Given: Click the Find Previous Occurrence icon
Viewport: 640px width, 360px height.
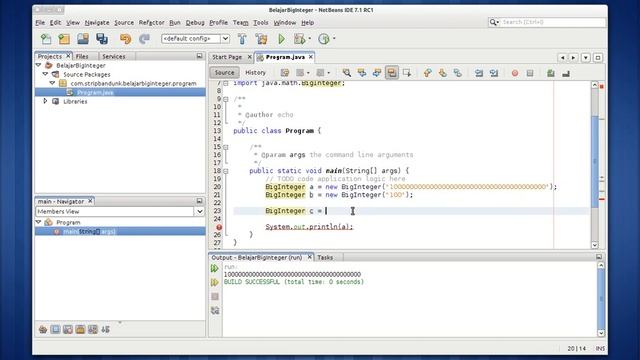Looking at the screenshot, I should [x=362, y=73].
